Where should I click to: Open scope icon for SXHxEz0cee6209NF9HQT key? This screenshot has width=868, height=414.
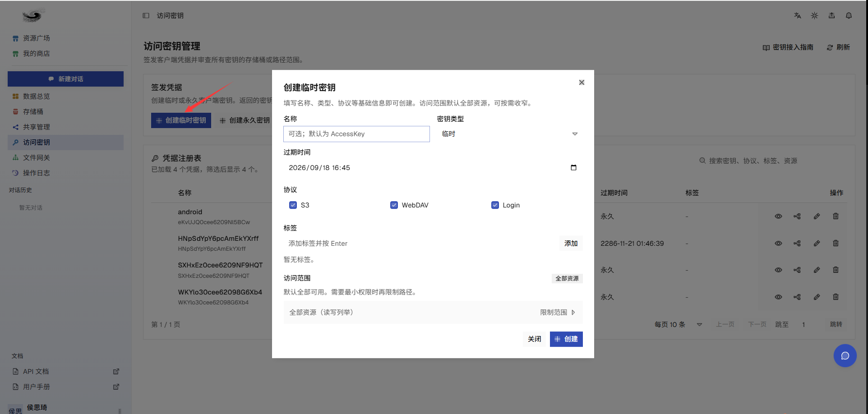click(797, 270)
